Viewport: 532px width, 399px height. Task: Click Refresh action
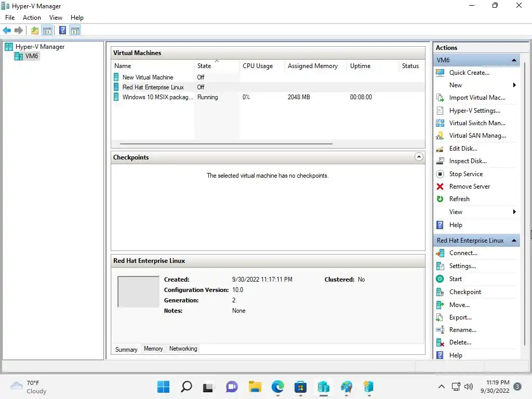[459, 199]
